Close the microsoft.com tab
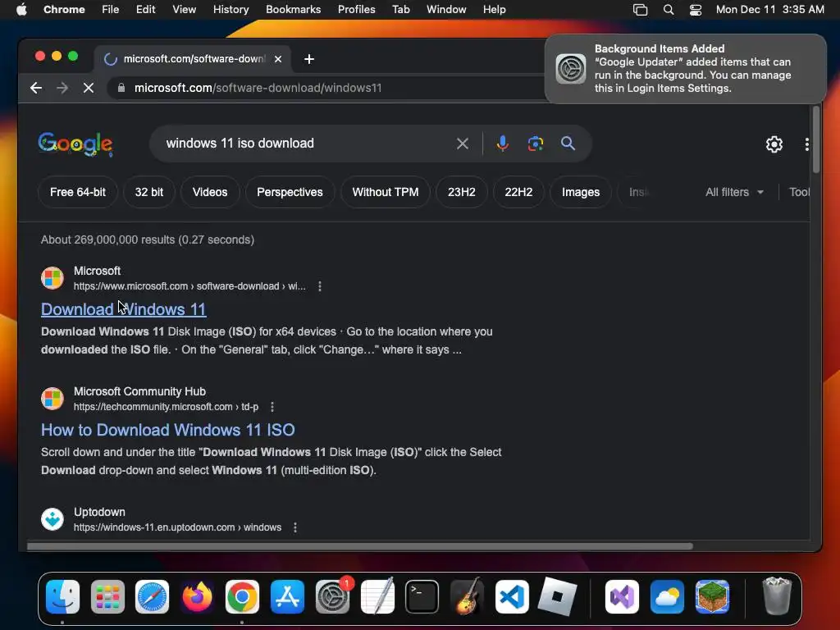This screenshot has width=840, height=630. point(278,59)
